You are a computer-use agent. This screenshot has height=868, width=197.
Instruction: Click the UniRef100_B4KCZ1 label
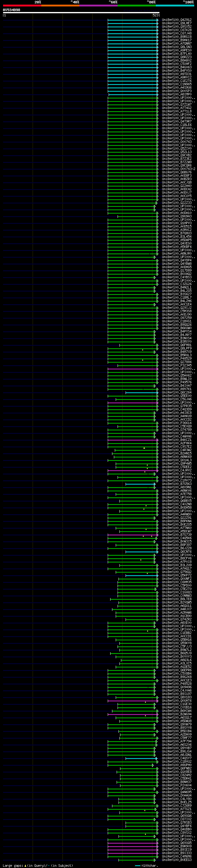coord(176,440)
